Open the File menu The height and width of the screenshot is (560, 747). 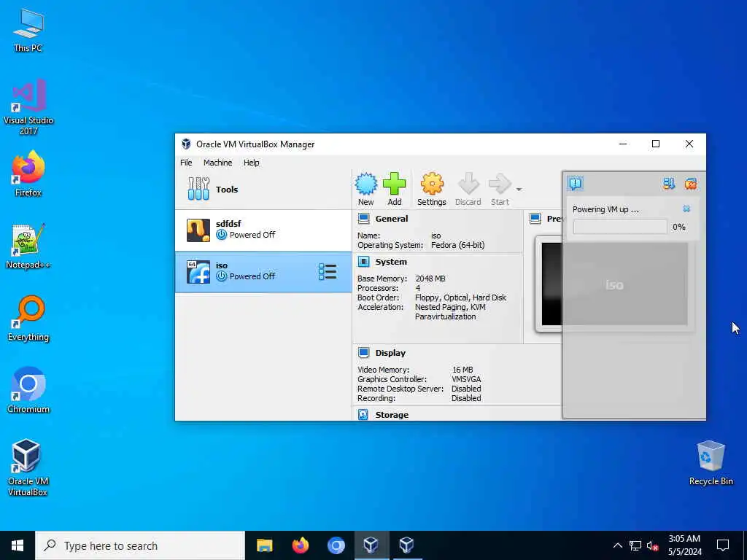tap(186, 163)
